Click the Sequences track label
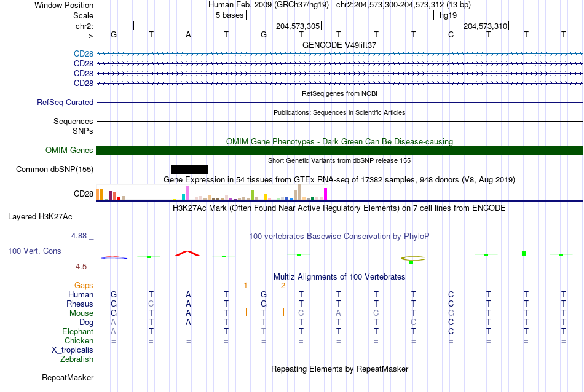This screenshot has height=392, width=584. [x=73, y=122]
